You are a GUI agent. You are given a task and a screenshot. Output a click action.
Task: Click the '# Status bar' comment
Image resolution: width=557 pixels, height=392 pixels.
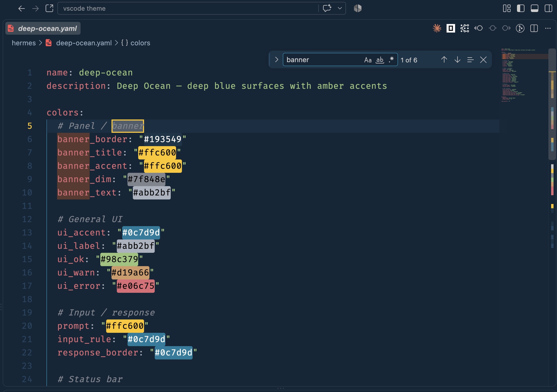(x=90, y=379)
